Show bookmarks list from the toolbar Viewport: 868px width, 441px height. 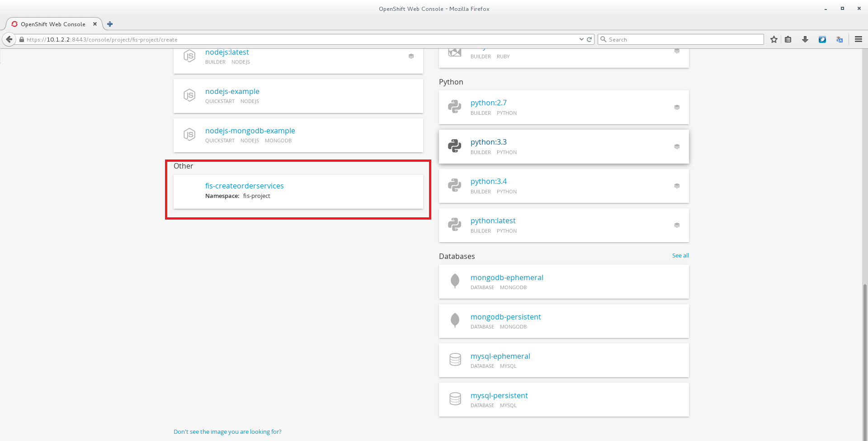tap(788, 39)
